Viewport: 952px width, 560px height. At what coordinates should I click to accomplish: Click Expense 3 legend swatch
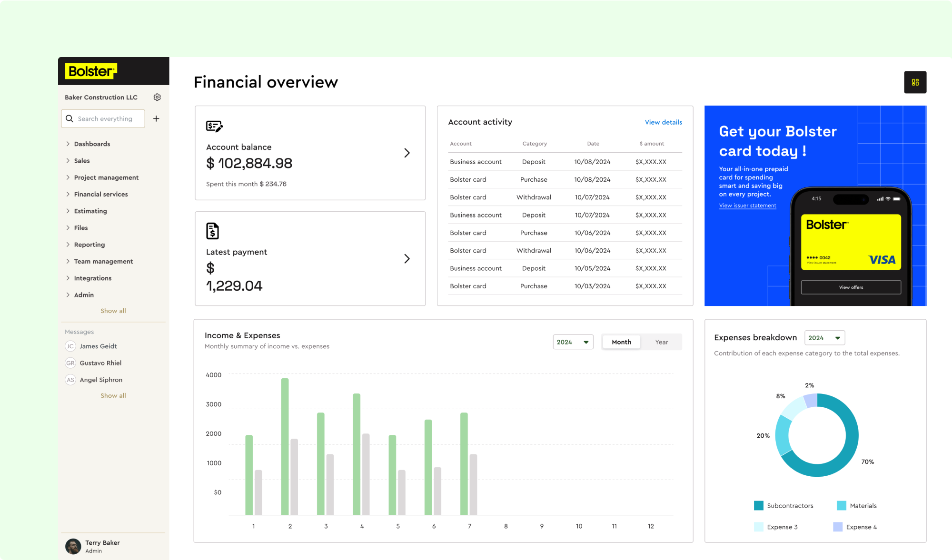pyautogui.click(x=758, y=527)
